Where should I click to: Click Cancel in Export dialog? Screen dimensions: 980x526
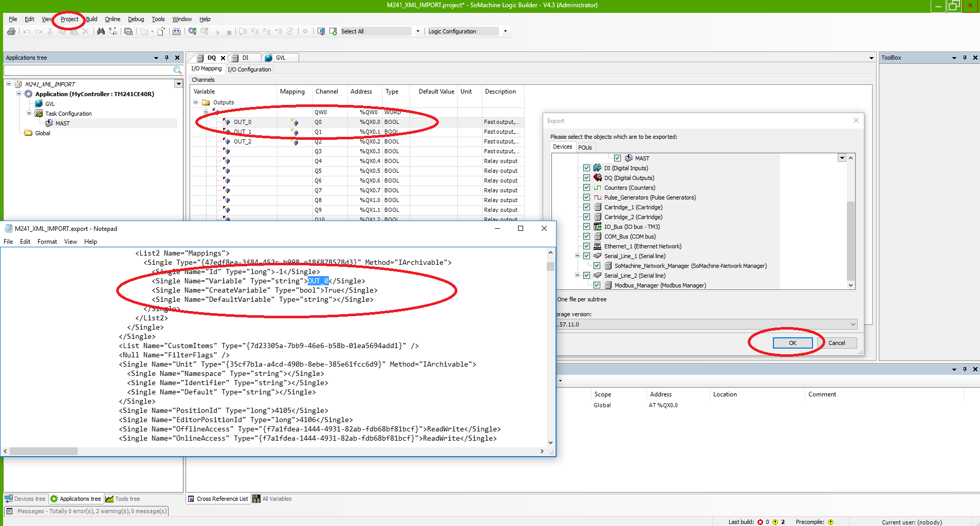coord(836,343)
